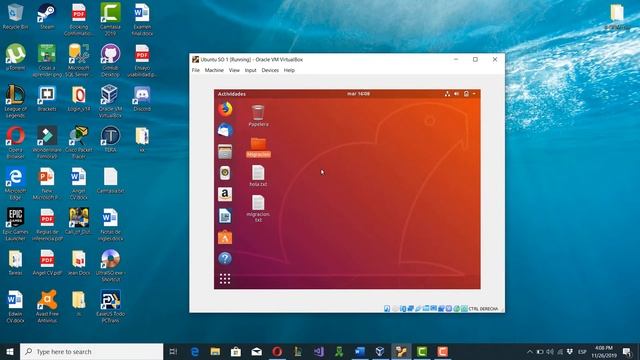Switch to VirtualBox on the taskbar
The width and height of the screenshot is (640, 360).
(x=380, y=351)
